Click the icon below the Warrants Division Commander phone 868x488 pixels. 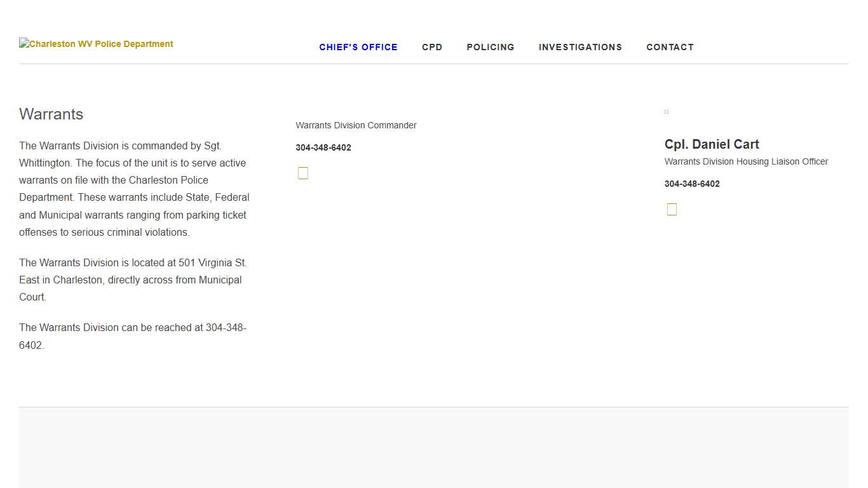click(303, 173)
